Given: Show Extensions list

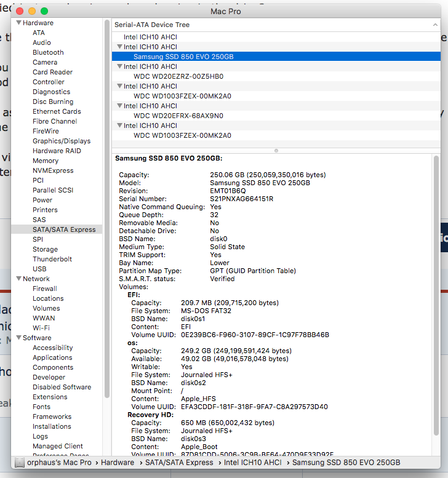Looking at the screenshot, I should [x=50, y=397].
